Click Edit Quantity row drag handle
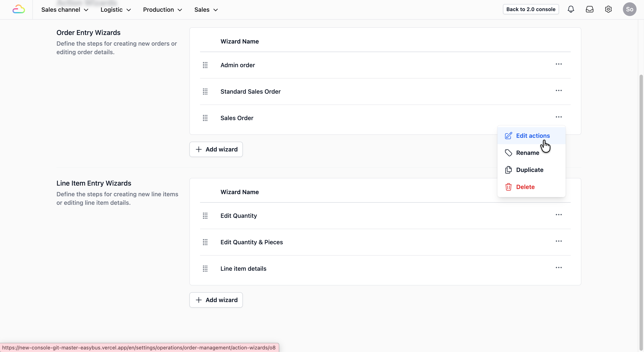Image resolution: width=644 pixels, height=352 pixels. pyautogui.click(x=205, y=216)
